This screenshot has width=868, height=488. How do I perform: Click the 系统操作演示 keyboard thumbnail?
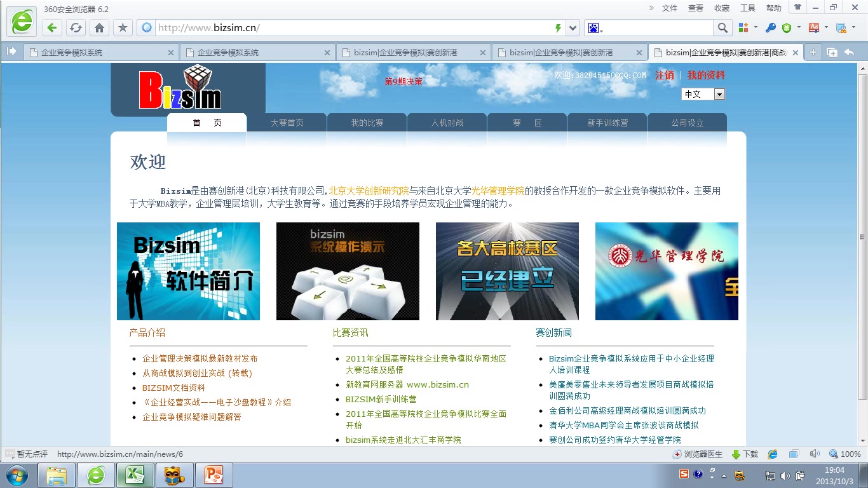(348, 271)
